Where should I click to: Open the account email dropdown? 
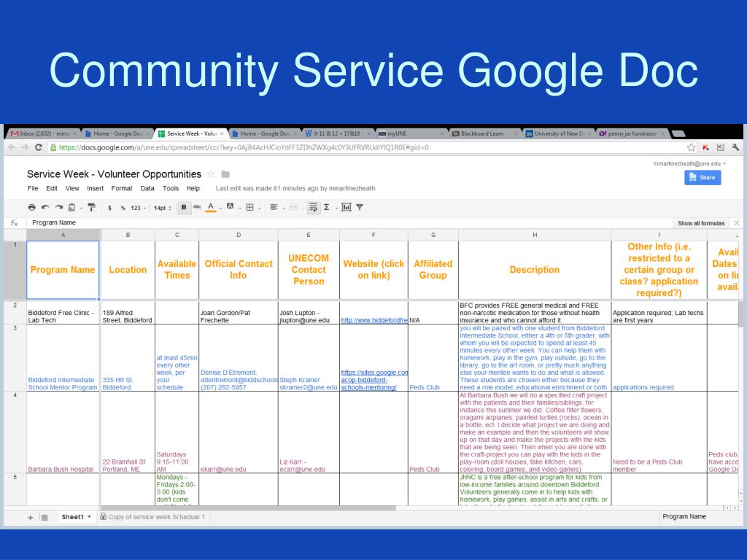[689, 163]
